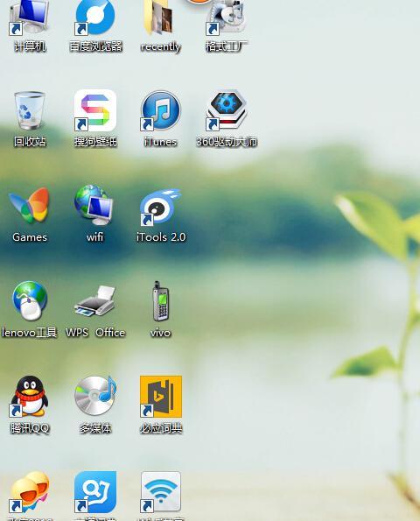Select the Fetion orange figures shortcut icon
Screen dimensions: 420x521
pyautogui.click(x=29, y=492)
